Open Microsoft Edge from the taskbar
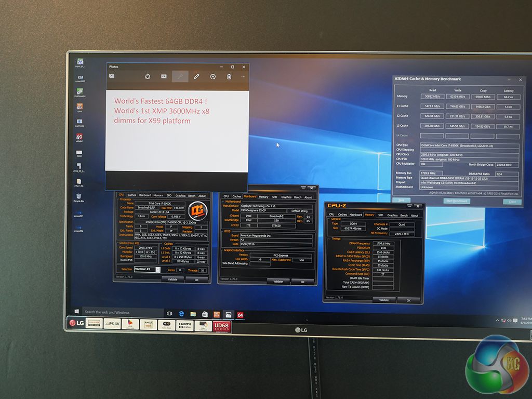The image size is (532, 399). pos(182,314)
